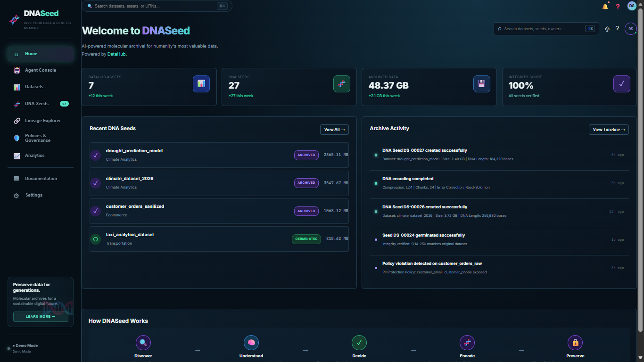The image size is (644, 362).
Task: Open the customer_orders_sanitized seed row
Action: pyautogui.click(x=219, y=211)
